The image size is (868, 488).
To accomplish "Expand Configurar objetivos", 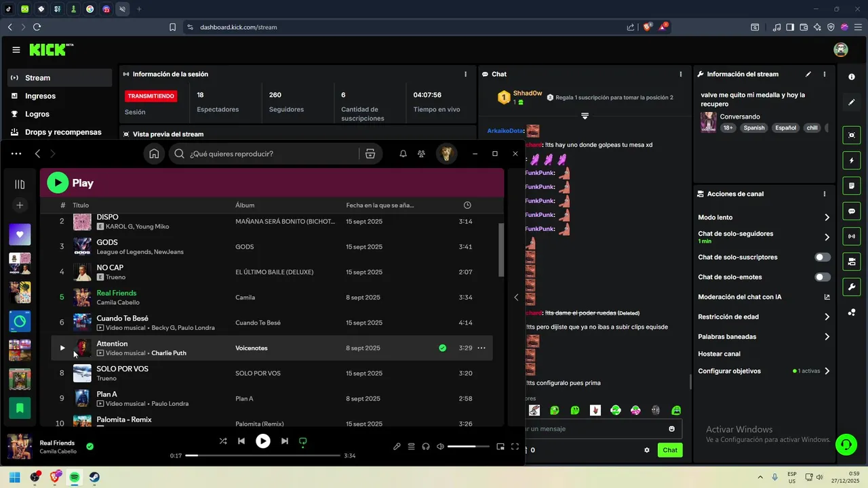I will click(x=827, y=371).
